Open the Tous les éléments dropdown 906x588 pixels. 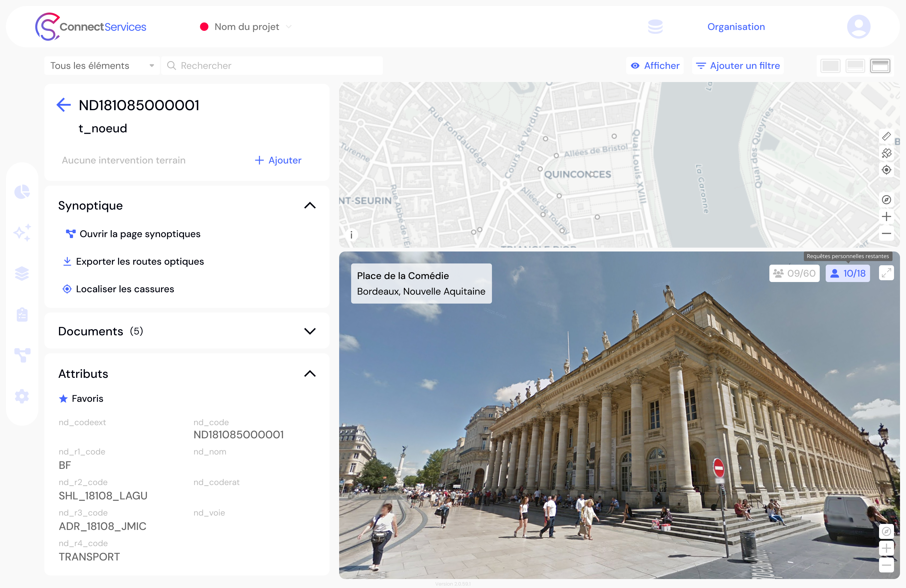(x=102, y=66)
